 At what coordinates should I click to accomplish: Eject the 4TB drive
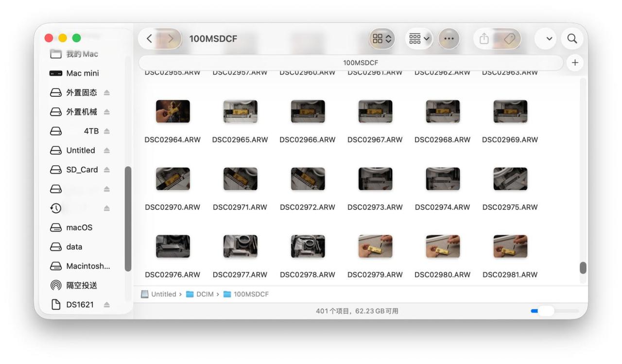tap(107, 131)
